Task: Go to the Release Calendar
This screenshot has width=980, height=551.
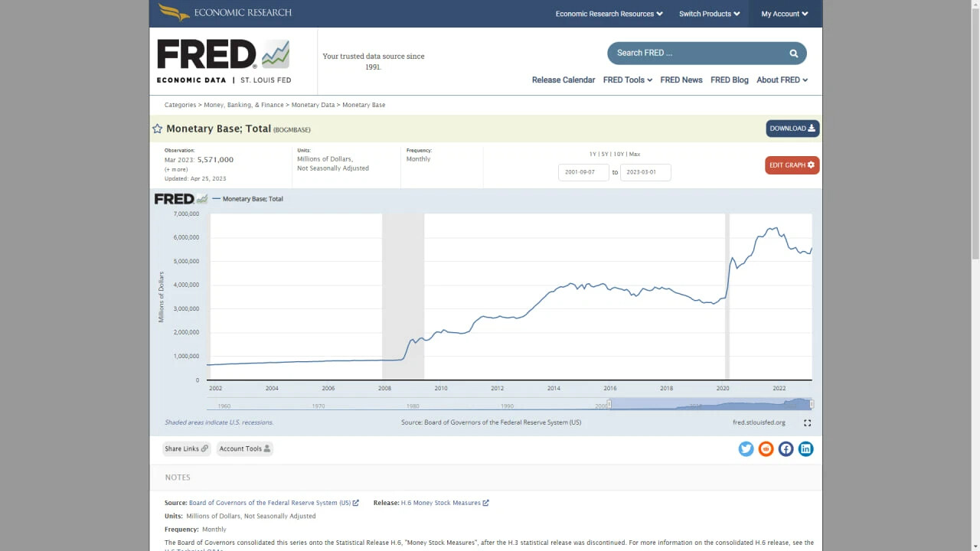Action: click(x=563, y=80)
